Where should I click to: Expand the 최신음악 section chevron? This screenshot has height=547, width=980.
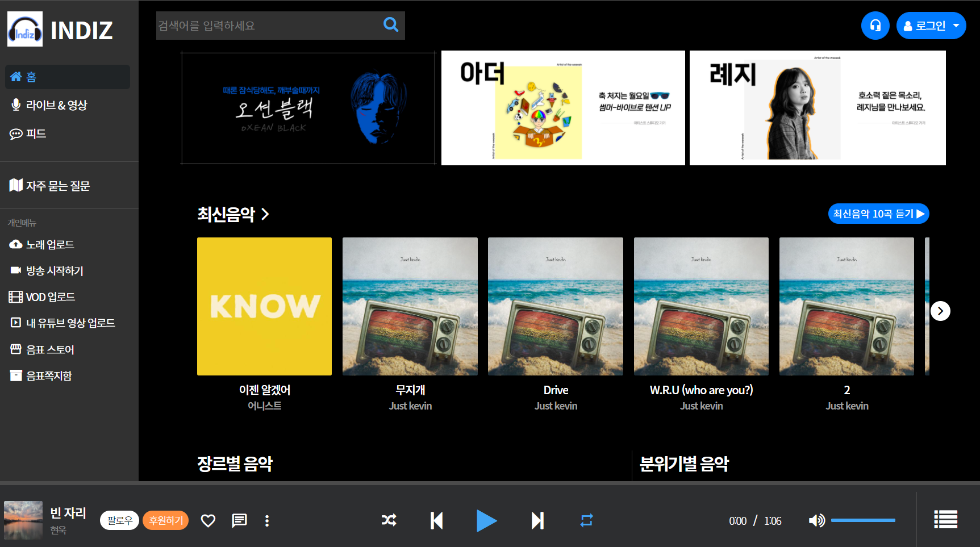pos(265,214)
